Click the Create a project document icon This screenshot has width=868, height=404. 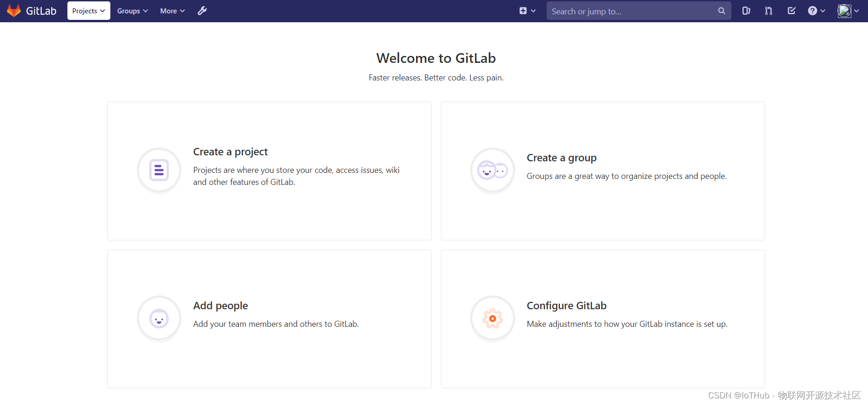click(x=159, y=170)
